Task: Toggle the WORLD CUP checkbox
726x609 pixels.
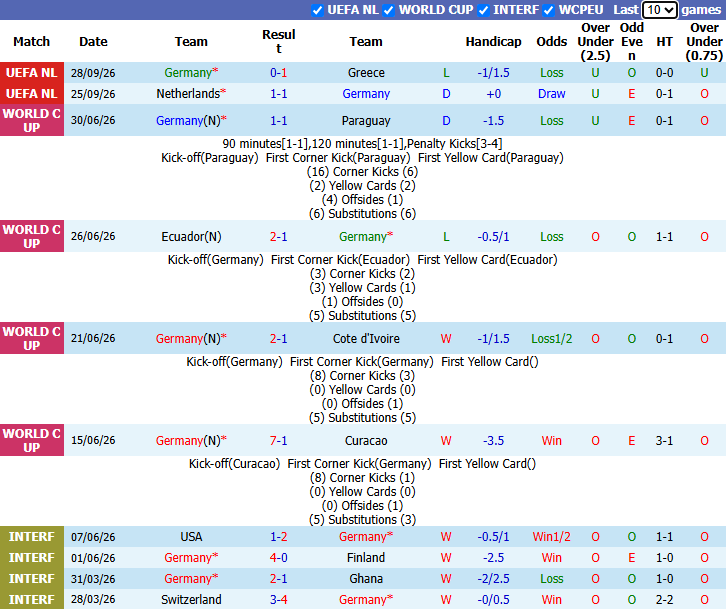Action: pos(388,10)
